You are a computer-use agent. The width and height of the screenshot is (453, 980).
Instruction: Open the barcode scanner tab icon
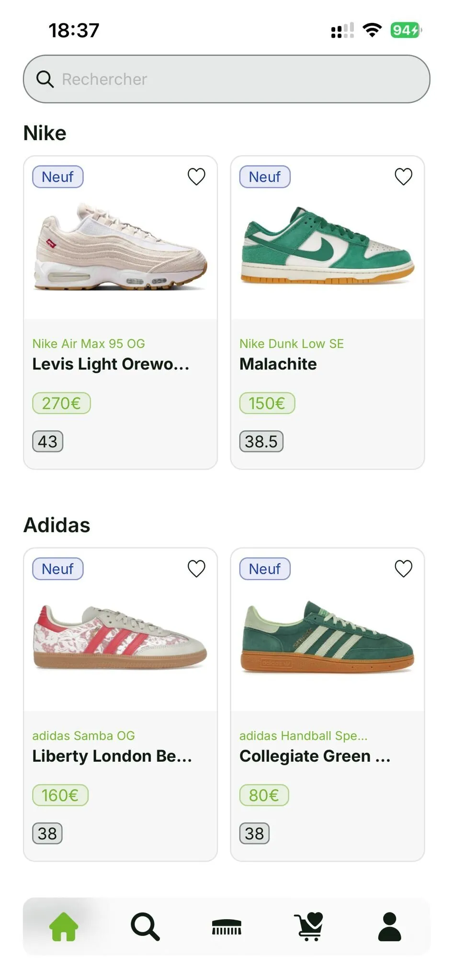[x=226, y=926]
